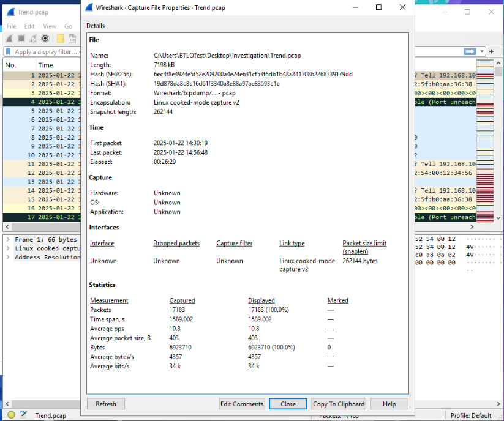Viewport: 504px width, 421px height.
Task: Click the packet list vertical scrollbar down arrow
Action: click(498, 218)
